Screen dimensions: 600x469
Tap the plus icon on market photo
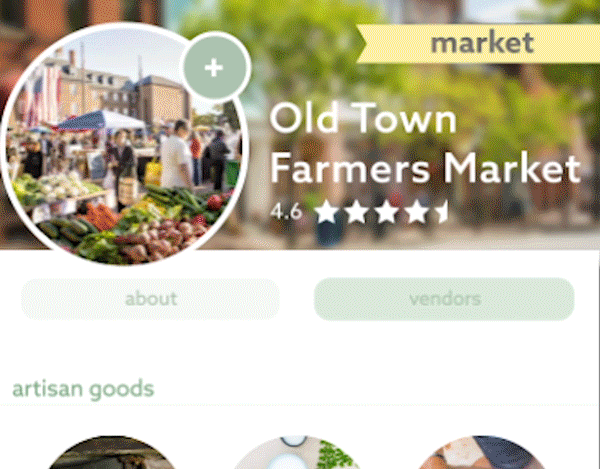(x=216, y=68)
